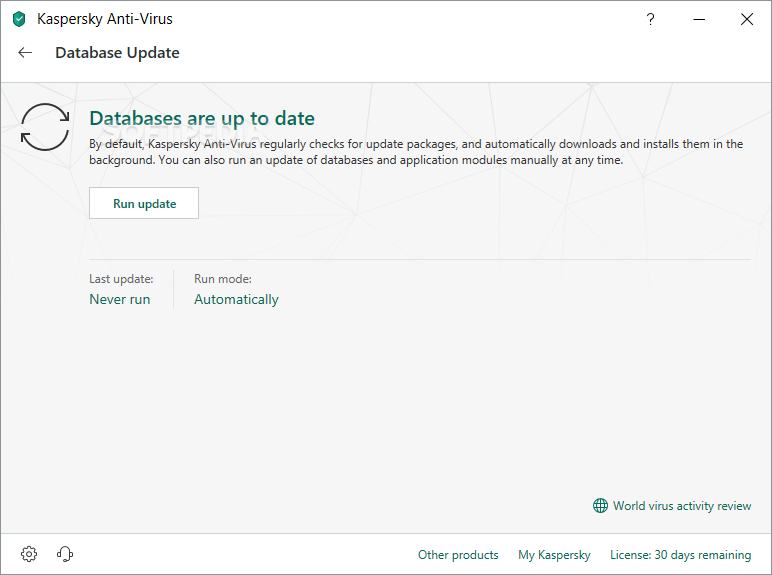
Task: Minimize the Kaspersky window
Action: pos(699,19)
